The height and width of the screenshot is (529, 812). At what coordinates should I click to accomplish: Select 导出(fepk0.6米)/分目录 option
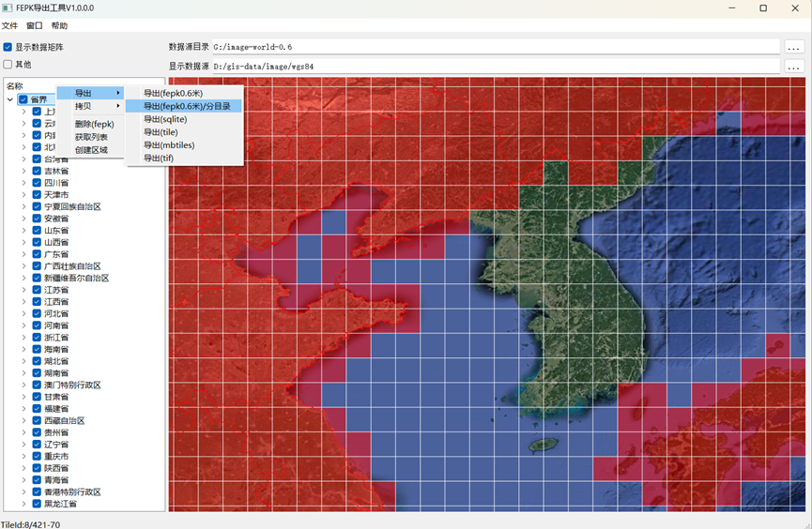tap(185, 106)
